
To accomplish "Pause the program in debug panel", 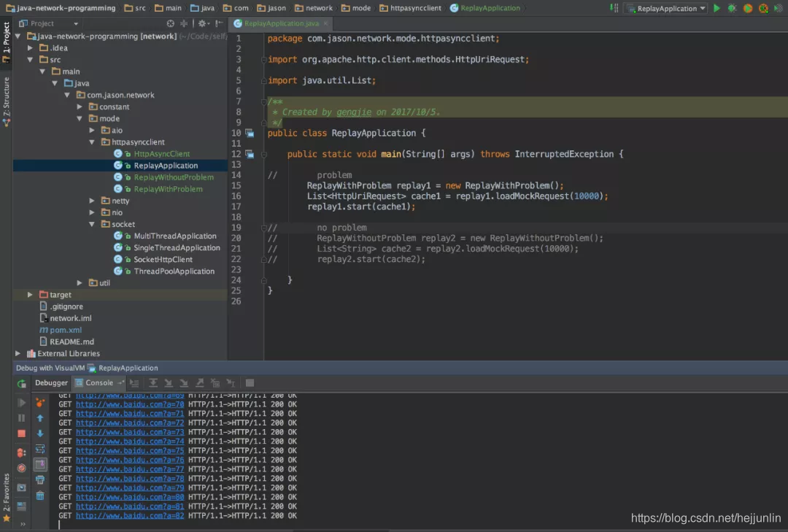I will tap(21, 418).
